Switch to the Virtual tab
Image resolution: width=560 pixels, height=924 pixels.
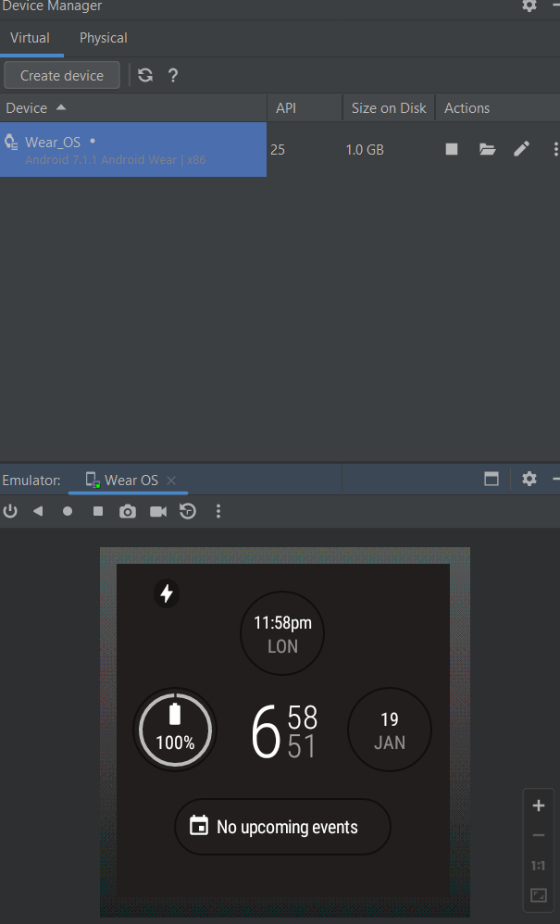pos(30,38)
